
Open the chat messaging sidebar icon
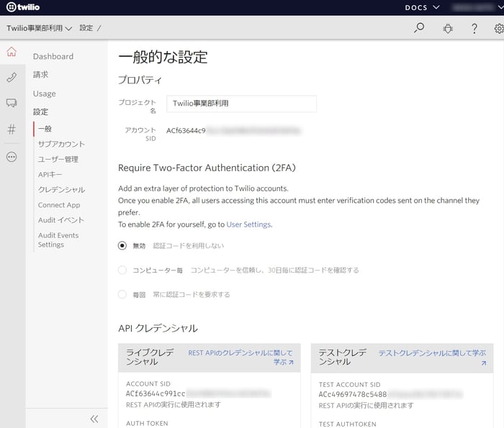pos(12,103)
